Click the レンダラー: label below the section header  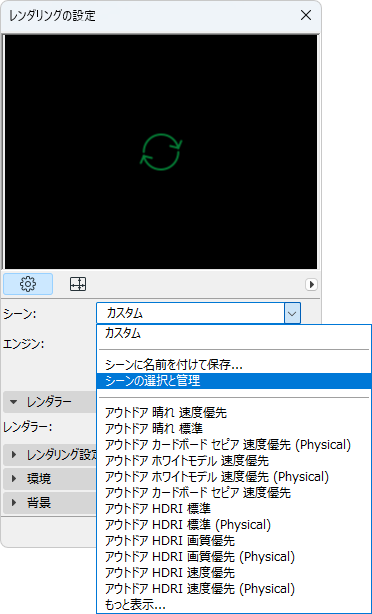[27, 428]
